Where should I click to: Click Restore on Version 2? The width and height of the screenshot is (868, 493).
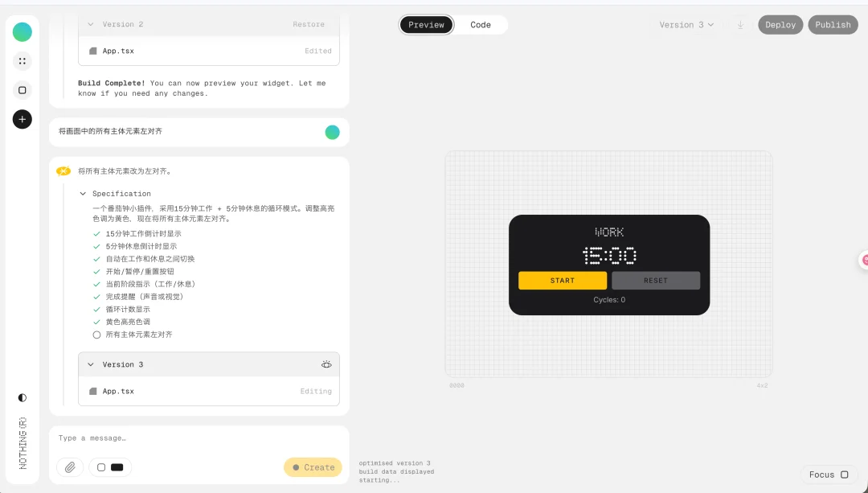[308, 24]
